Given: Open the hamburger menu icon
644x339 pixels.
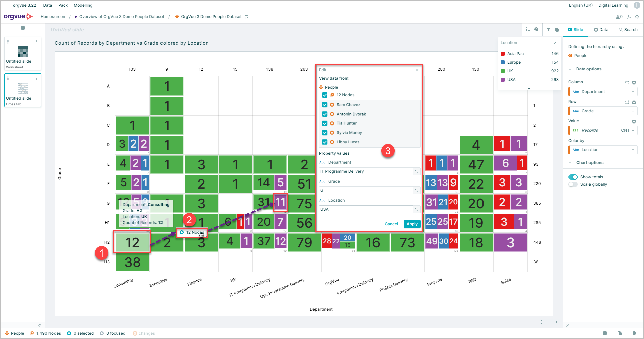Looking at the screenshot, I should (7, 5).
